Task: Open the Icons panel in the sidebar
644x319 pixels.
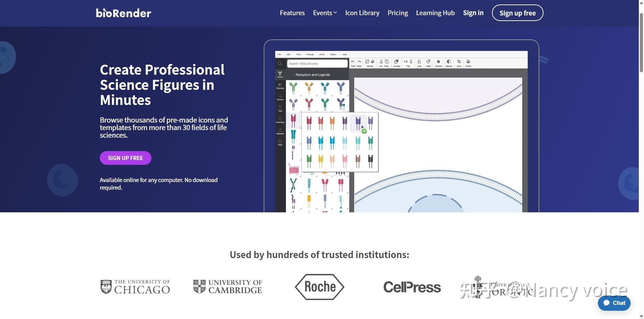Action: (280, 74)
